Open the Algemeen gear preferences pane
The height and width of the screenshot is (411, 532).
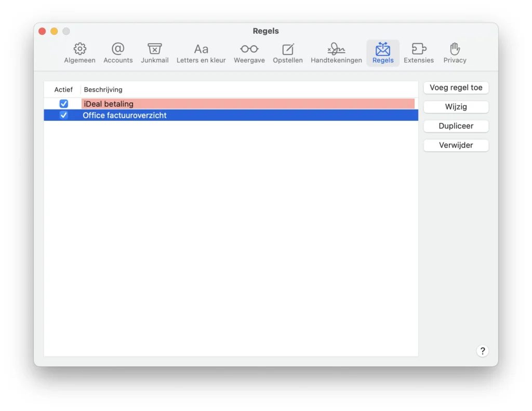point(79,53)
